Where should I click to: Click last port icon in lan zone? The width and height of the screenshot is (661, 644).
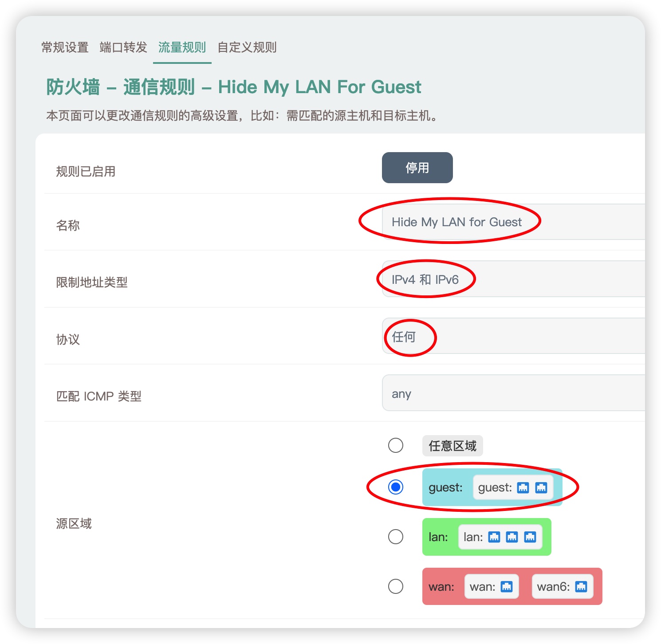pos(530,537)
